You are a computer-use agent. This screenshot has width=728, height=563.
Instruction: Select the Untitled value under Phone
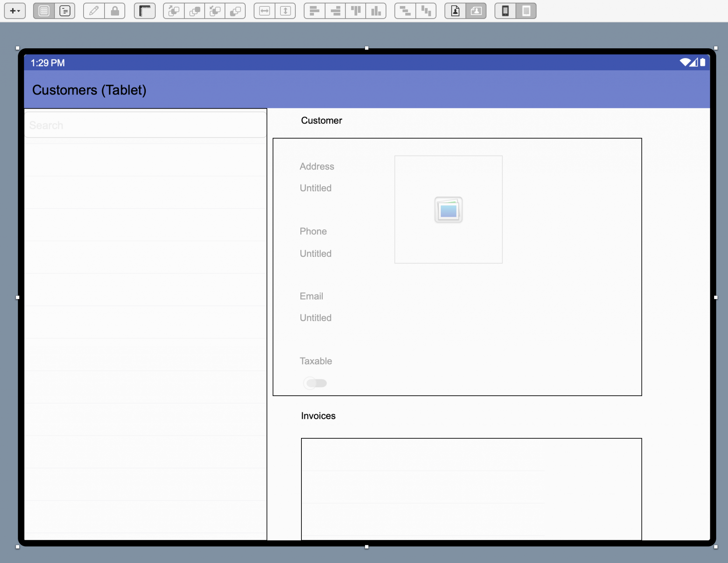tap(315, 254)
